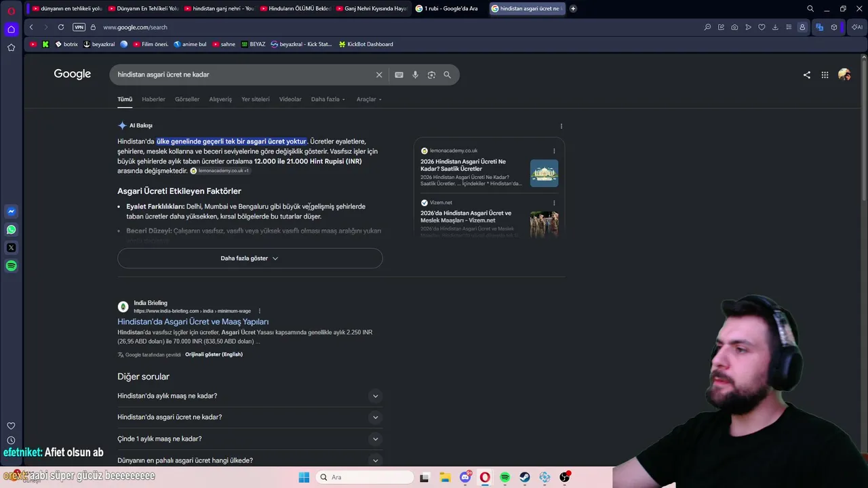The height and width of the screenshot is (488, 868).
Task: Switch to the "hindistan ganj nehri" YouTube tab
Action: 219,9
